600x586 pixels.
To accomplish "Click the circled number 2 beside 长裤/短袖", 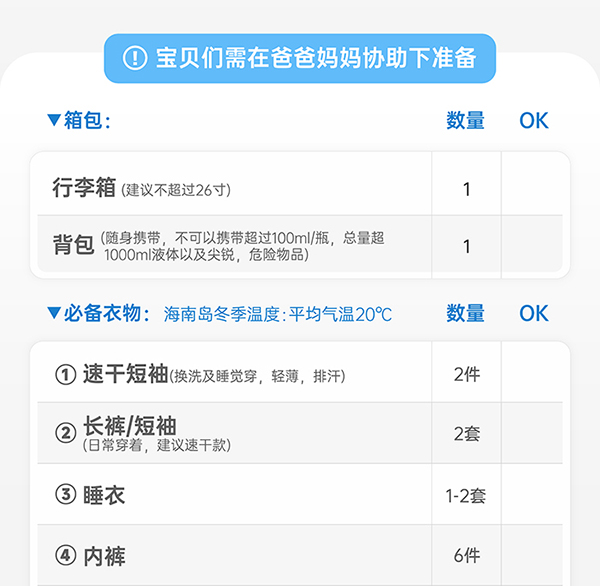I will click(x=65, y=433).
